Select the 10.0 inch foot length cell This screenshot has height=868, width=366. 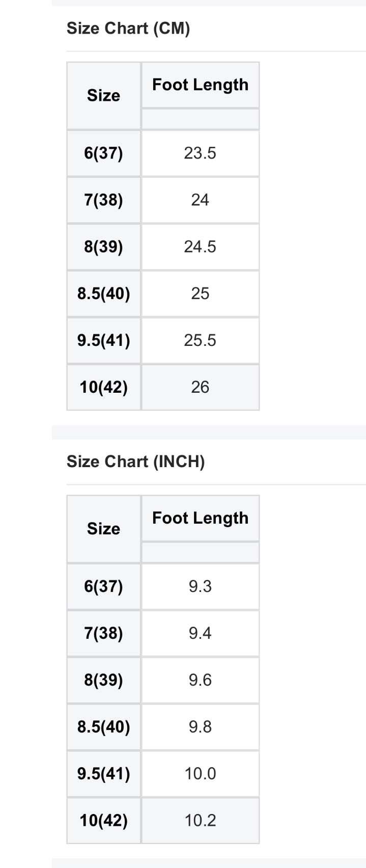click(200, 774)
